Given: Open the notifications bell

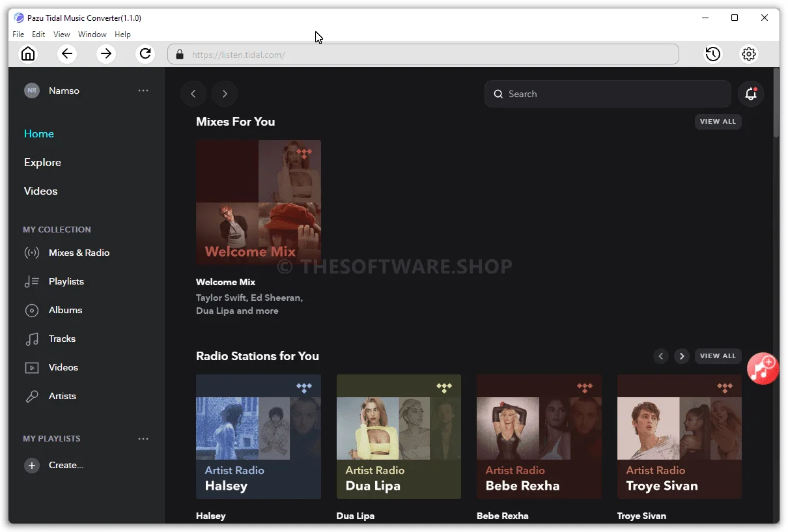Looking at the screenshot, I should [x=751, y=94].
